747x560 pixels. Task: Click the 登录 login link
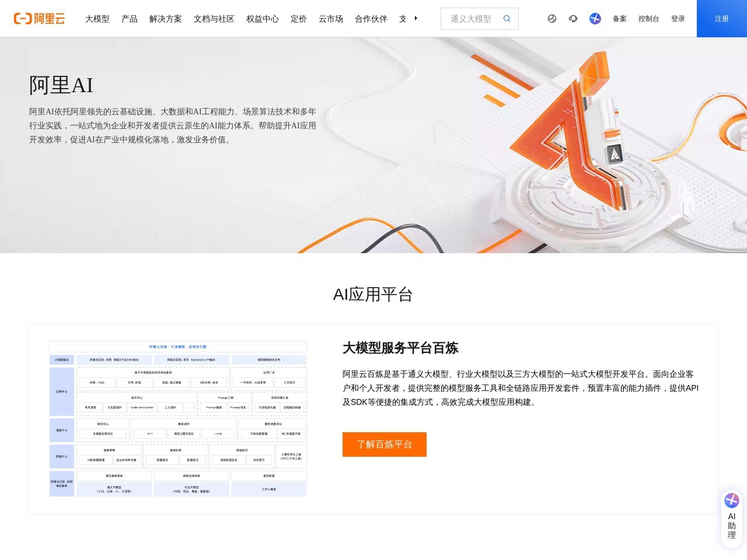(678, 18)
